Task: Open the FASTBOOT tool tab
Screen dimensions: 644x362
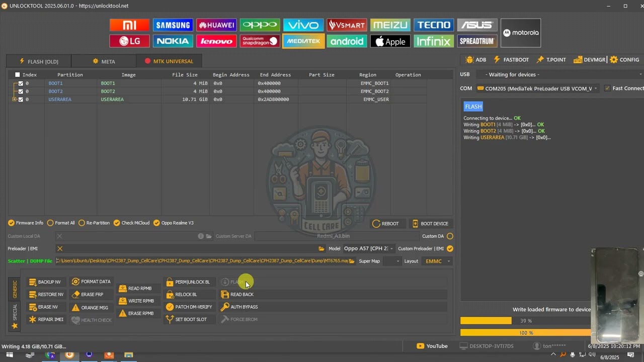Action: point(511,60)
